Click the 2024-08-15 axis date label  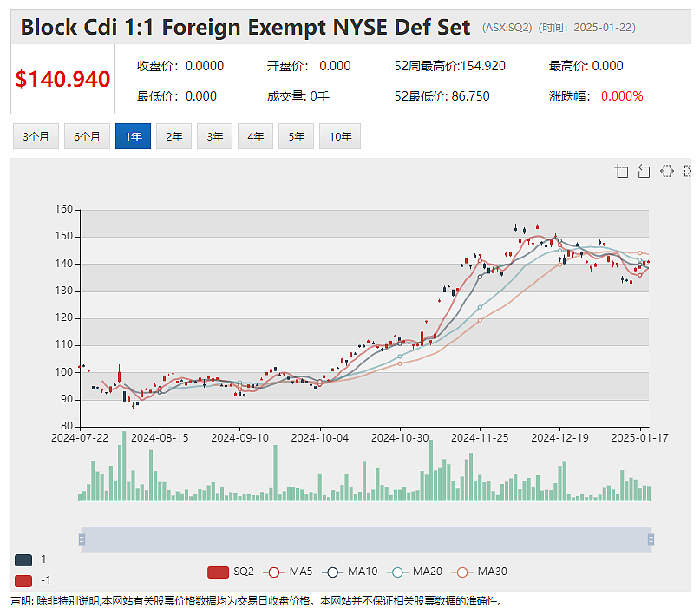pos(160,438)
